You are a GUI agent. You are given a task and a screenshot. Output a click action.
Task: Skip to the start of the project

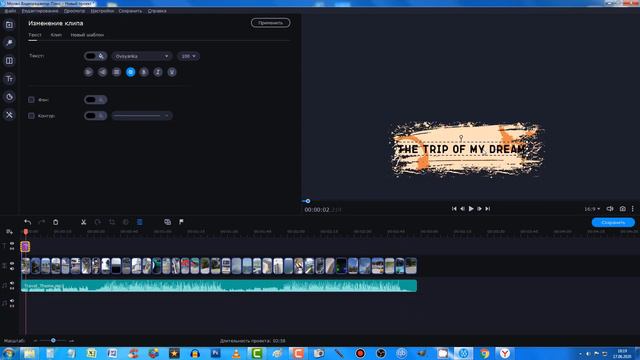(454, 209)
